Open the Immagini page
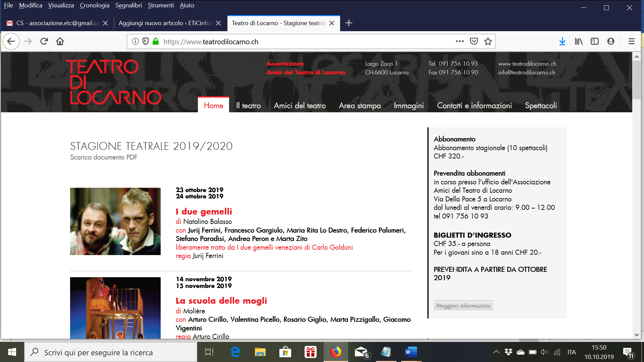This screenshot has height=362, width=644. (409, 106)
